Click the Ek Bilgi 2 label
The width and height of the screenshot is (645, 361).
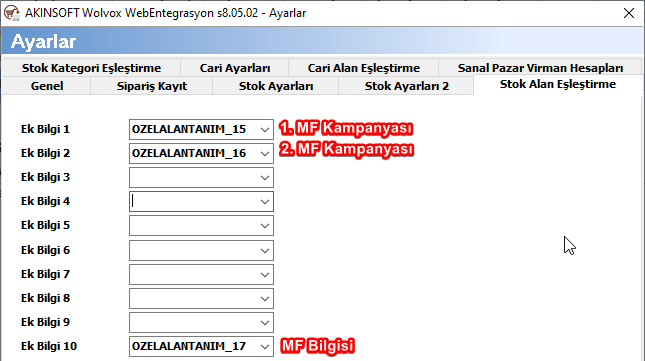click(x=45, y=153)
